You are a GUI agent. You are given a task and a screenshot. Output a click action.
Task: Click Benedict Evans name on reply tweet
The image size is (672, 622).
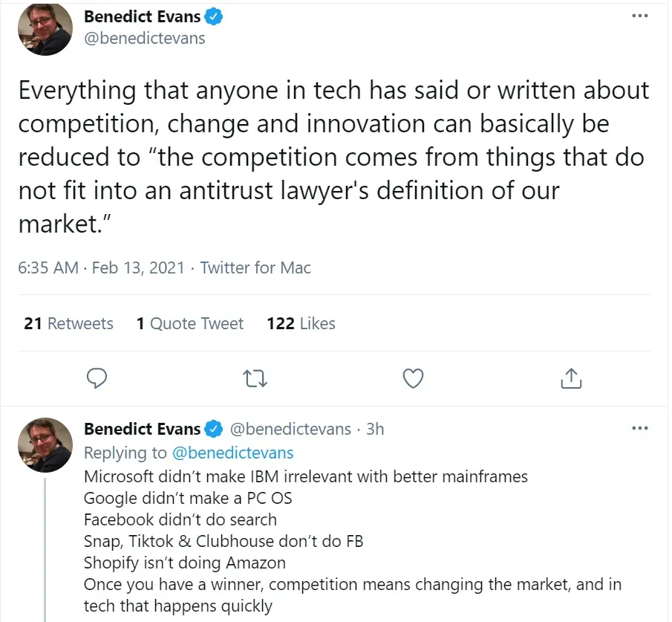coord(143,430)
